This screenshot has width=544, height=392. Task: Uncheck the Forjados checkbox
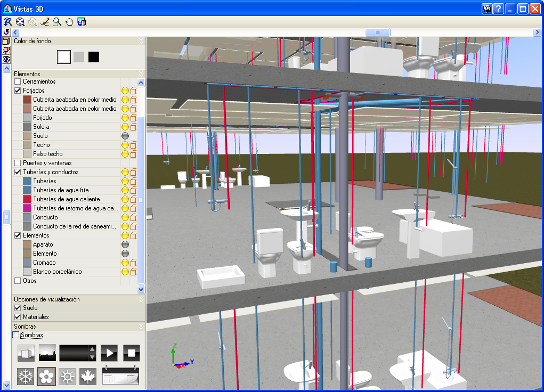[x=18, y=91]
